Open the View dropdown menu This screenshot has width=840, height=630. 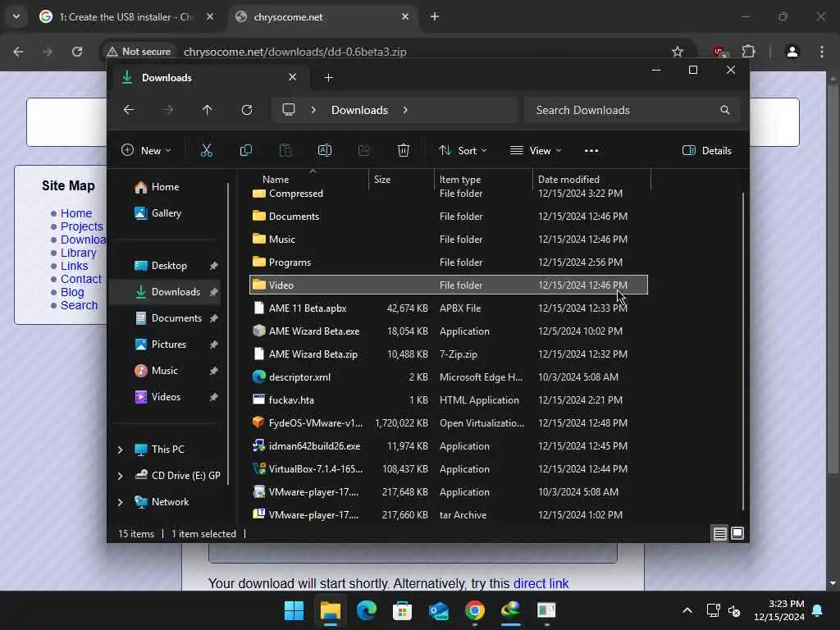(x=536, y=151)
